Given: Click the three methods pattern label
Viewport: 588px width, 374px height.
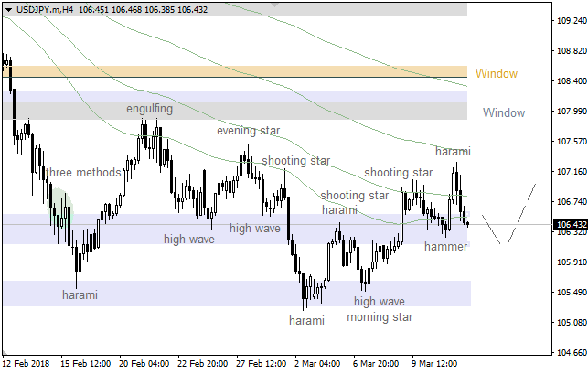Looking at the screenshot, I should click(82, 173).
